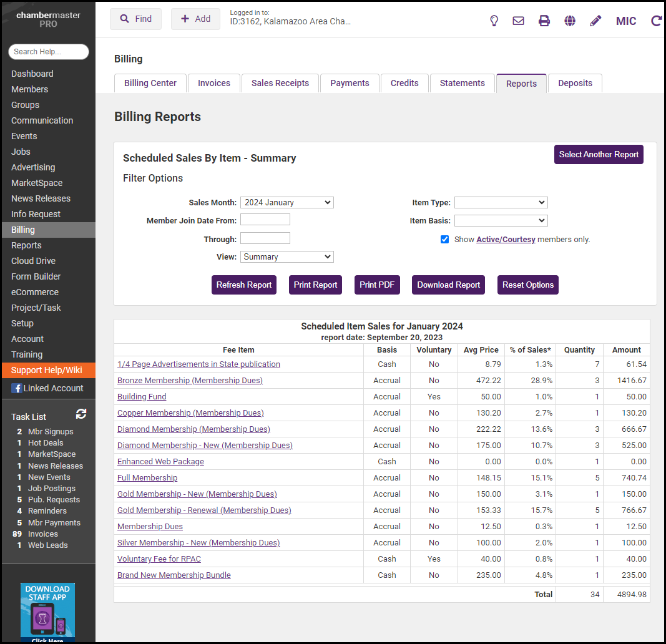This screenshot has width=666, height=644.
Task: Click the Member Join Date From field
Action: (265, 220)
